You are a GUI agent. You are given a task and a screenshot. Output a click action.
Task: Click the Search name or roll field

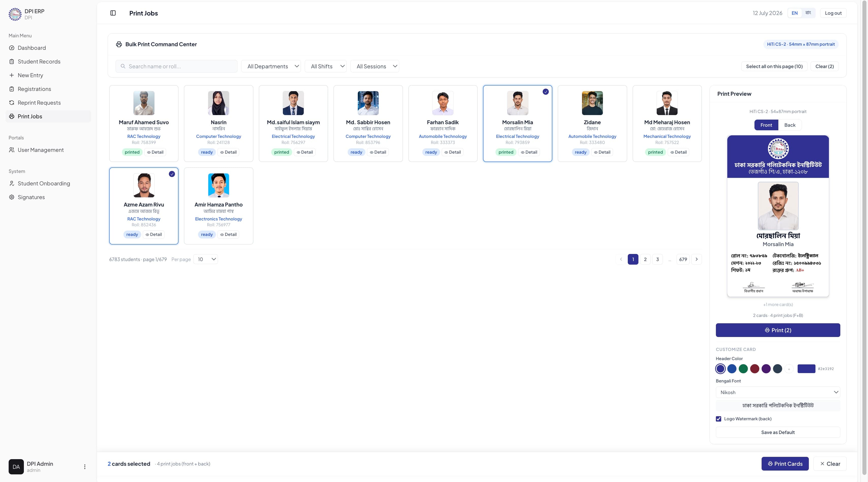click(176, 66)
